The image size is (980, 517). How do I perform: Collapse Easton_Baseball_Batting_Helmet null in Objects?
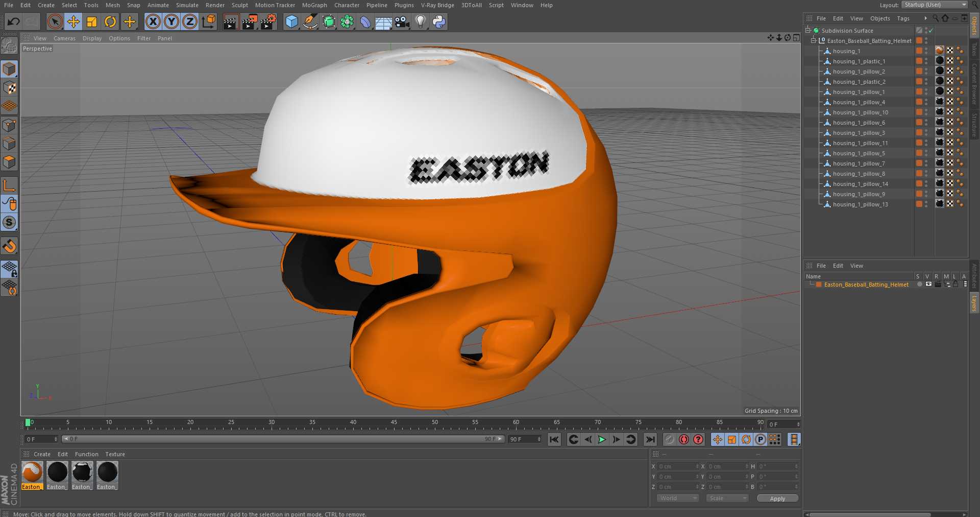click(x=814, y=40)
